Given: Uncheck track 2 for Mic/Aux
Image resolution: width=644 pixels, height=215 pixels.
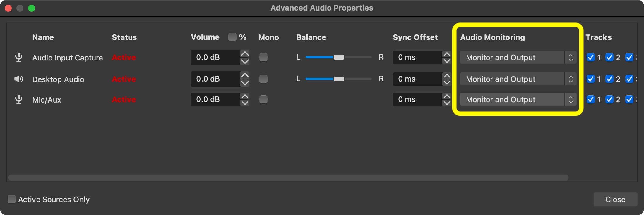Looking at the screenshot, I should (609, 99).
